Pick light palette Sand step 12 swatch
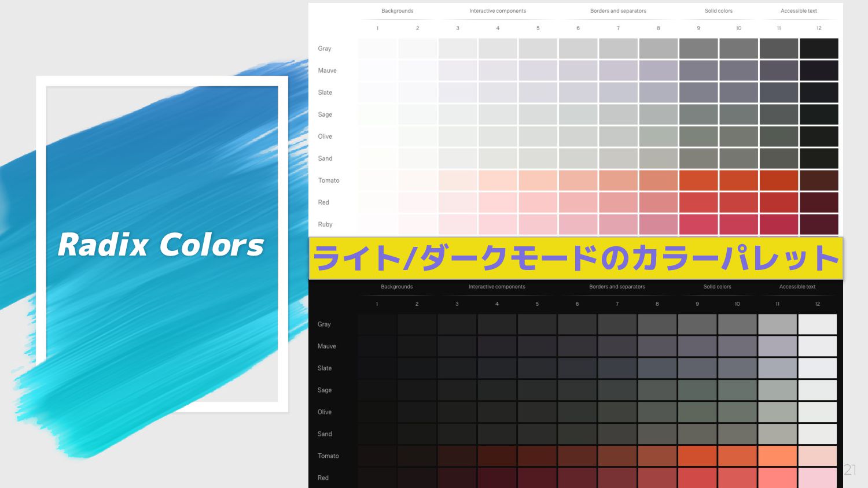Viewport: 868px width, 488px height. 819,158
